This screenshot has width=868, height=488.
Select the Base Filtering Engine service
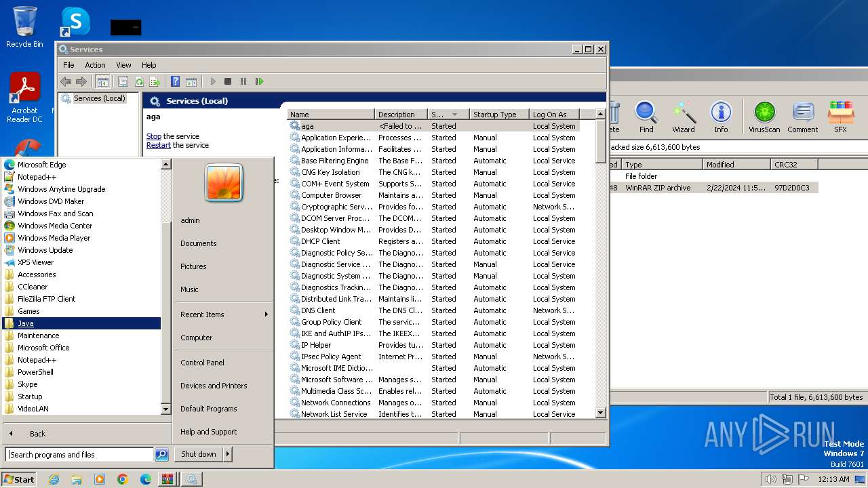point(434,161)
